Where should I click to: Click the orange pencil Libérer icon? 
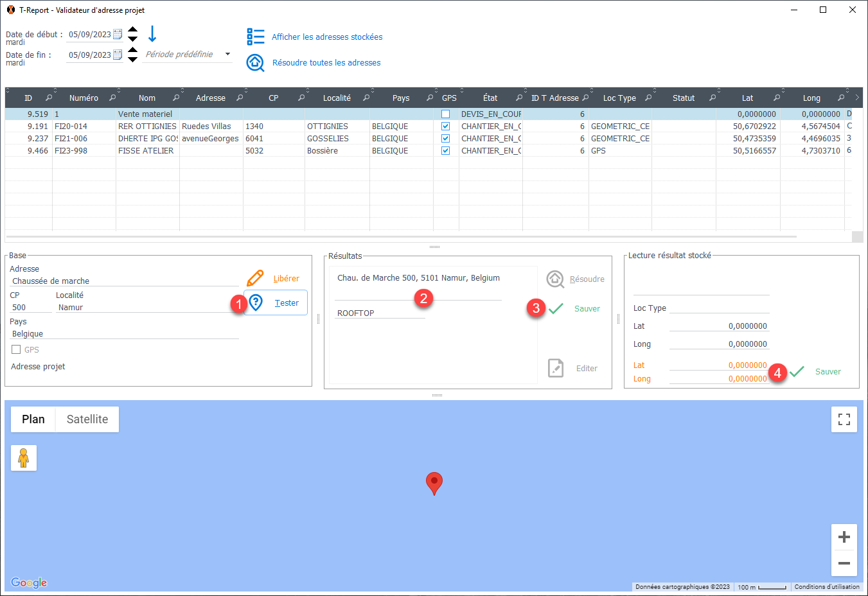coord(255,278)
